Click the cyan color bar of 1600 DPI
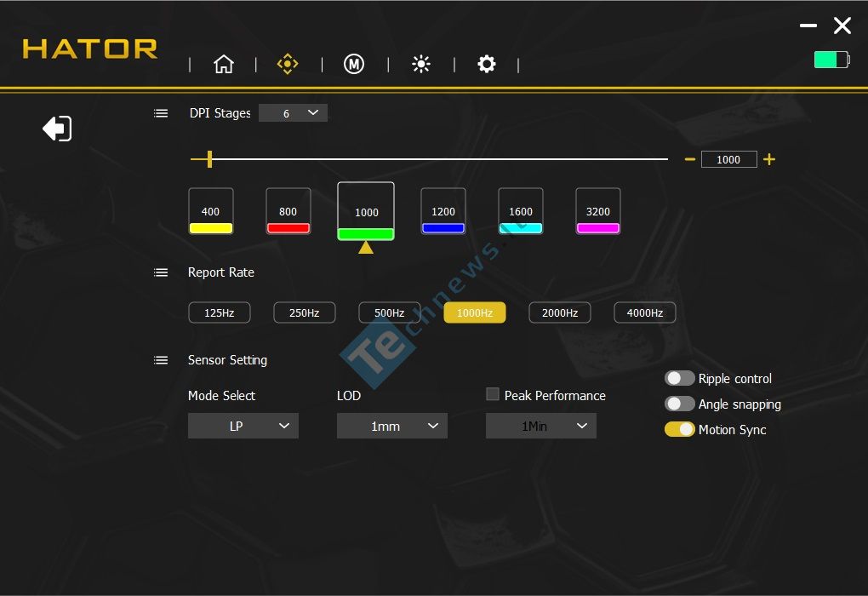Viewport: 868px width, 596px height. [x=520, y=228]
